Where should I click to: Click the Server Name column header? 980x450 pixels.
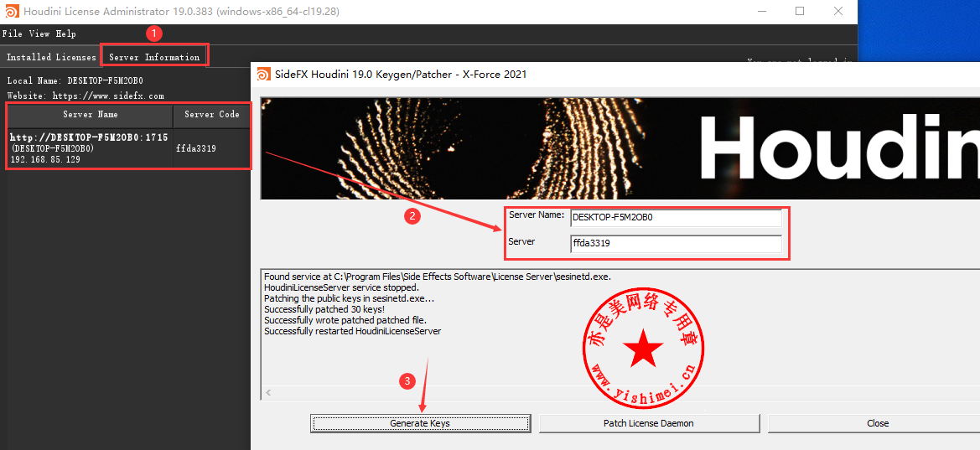pos(90,115)
